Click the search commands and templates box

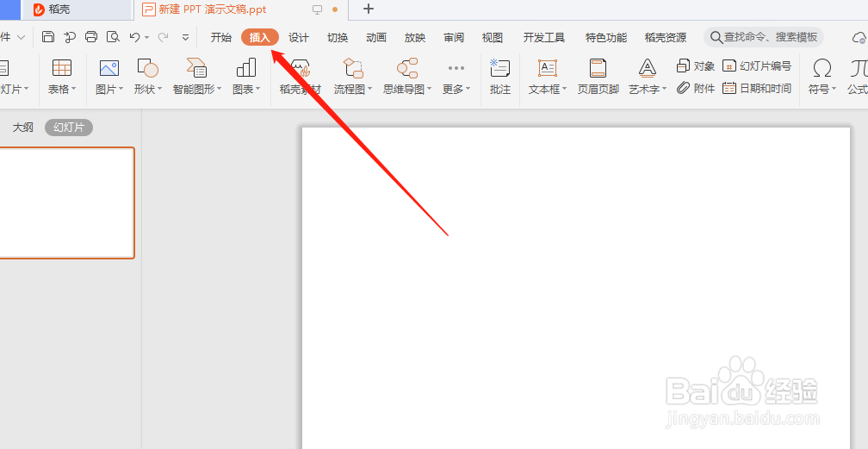764,37
